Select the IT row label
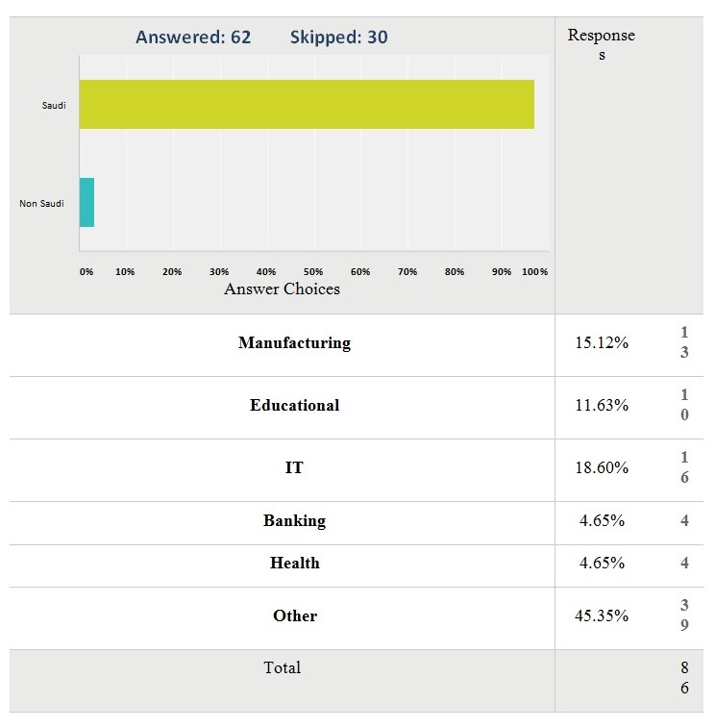This screenshot has height=728, width=715. (294, 467)
